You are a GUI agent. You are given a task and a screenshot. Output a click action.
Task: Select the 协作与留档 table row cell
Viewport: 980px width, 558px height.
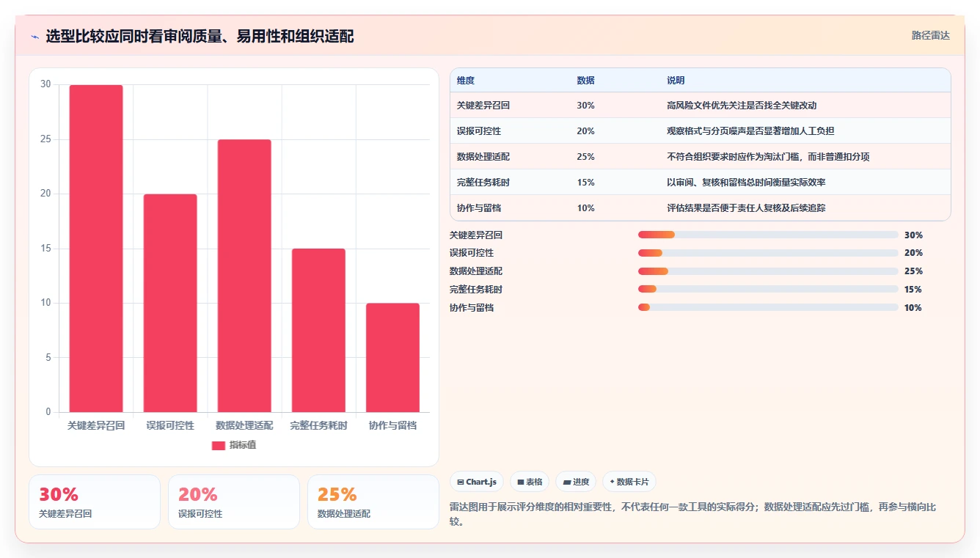point(479,208)
